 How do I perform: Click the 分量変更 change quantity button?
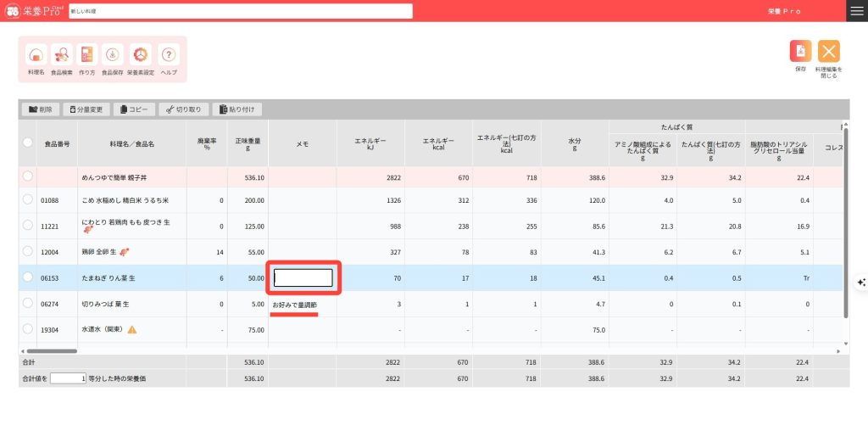pyautogui.click(x=86, y=109)
